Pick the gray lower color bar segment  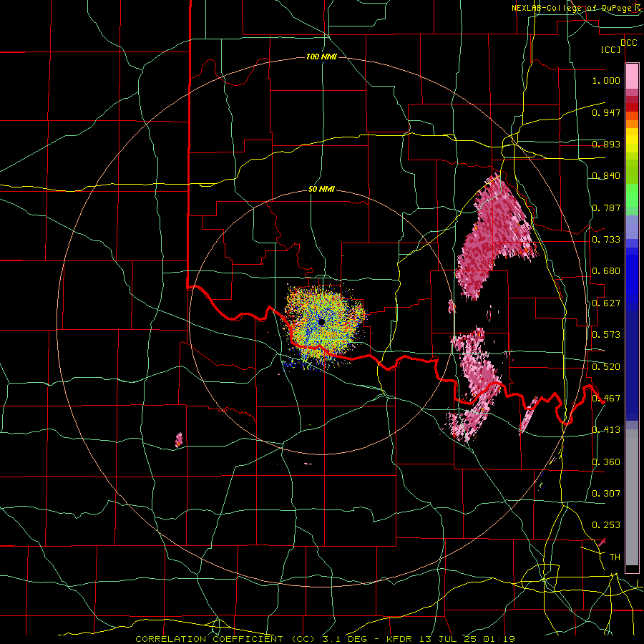tap(632, 497)
